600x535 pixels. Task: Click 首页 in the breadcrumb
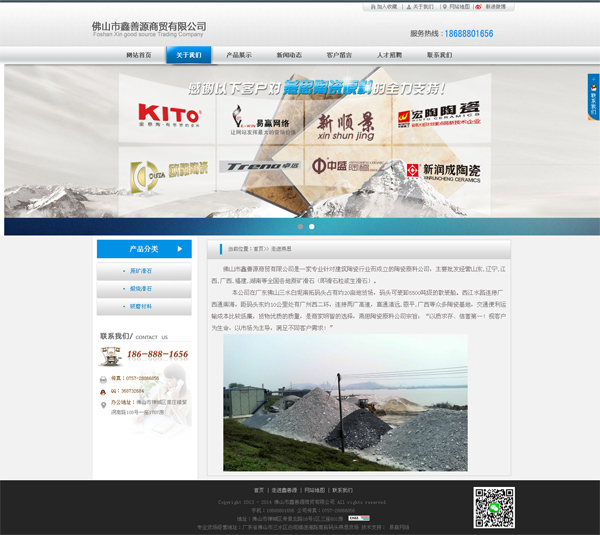(x=258, y=249)
